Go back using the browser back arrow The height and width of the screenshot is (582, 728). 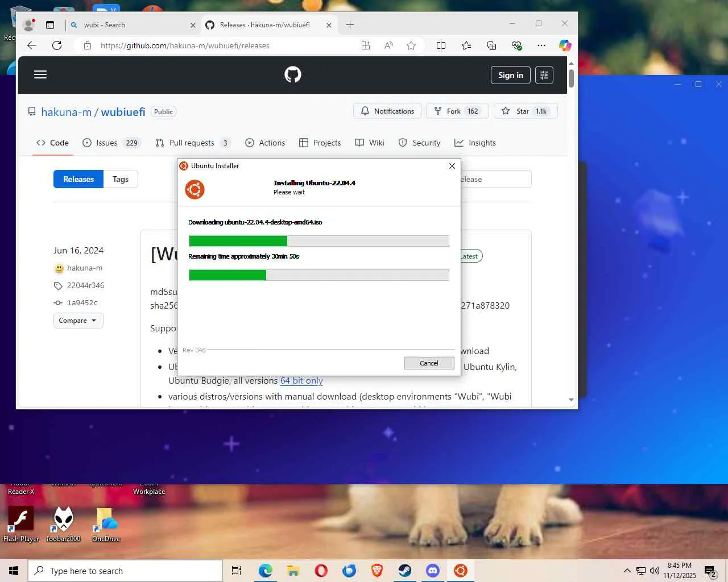point(32,45)
